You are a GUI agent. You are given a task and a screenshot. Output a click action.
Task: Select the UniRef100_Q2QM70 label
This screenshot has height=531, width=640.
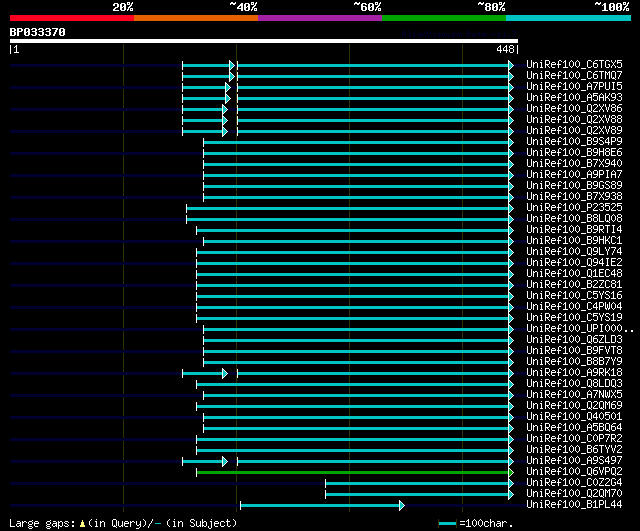574,494
